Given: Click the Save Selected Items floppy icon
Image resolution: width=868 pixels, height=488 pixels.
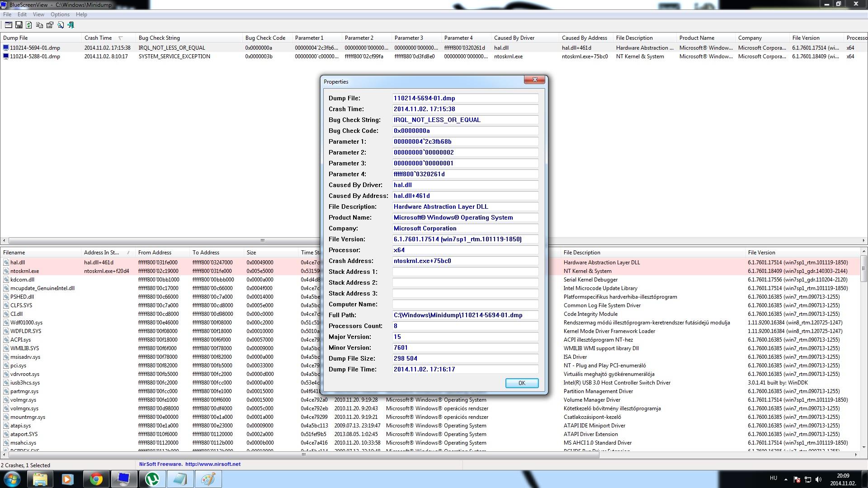Looking at the screenshot, I should [x=19, y=25].
